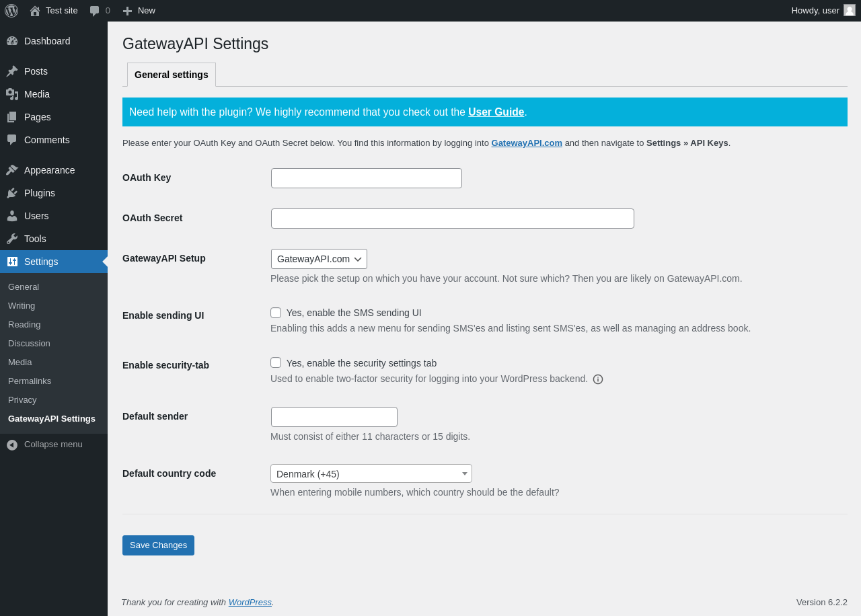
Task: Focus the OAuth Key input field
Action: 367,178
